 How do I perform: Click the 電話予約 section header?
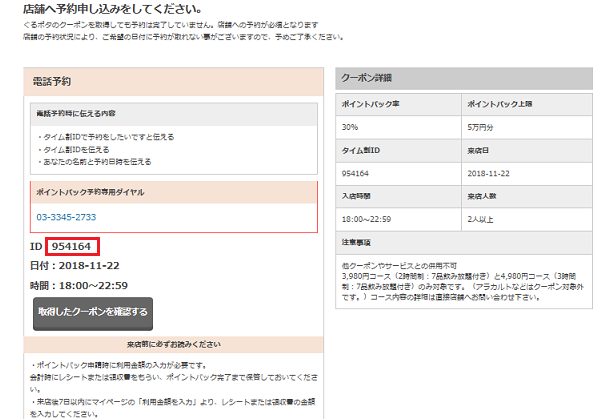point(174,82)
